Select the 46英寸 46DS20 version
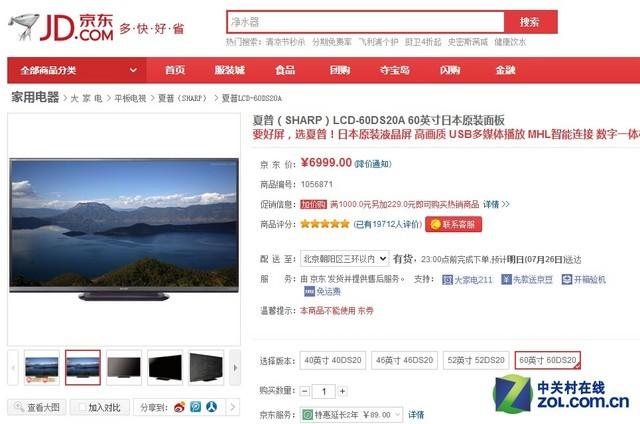 pos(404,360)
